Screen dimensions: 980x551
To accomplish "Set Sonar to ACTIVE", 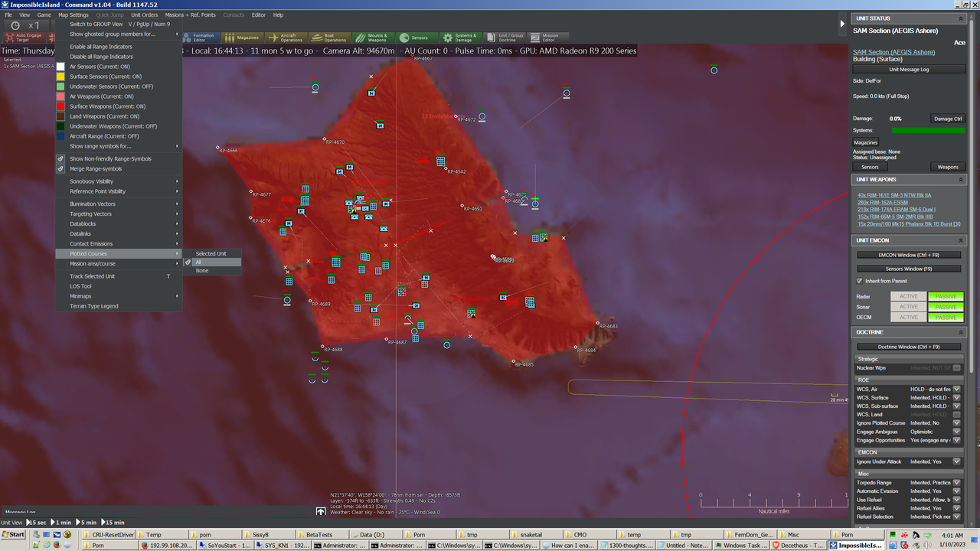I will pos(908,307).
